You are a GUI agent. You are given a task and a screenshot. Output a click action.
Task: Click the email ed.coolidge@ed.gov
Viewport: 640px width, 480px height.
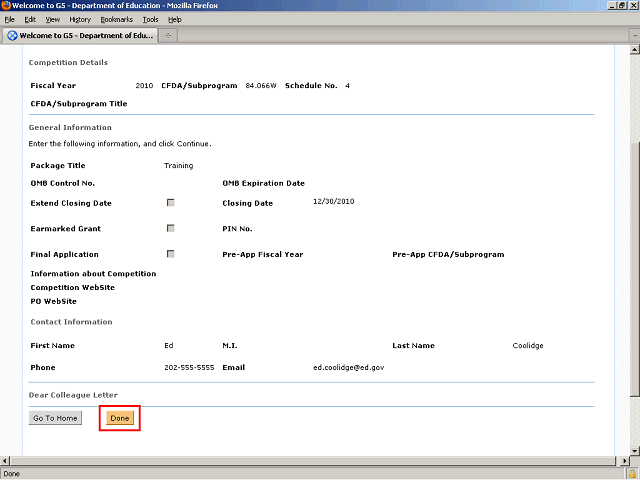pyautogui.click(x=349, y=367)
